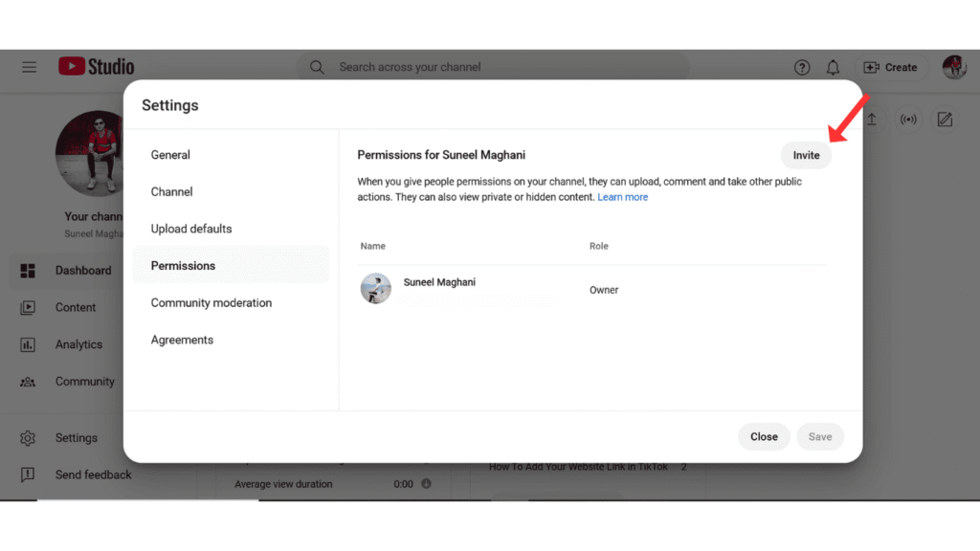This screenshot has width=980, height=551.
Task: Switch to the Channel settings tab
Action: (172, 191)
